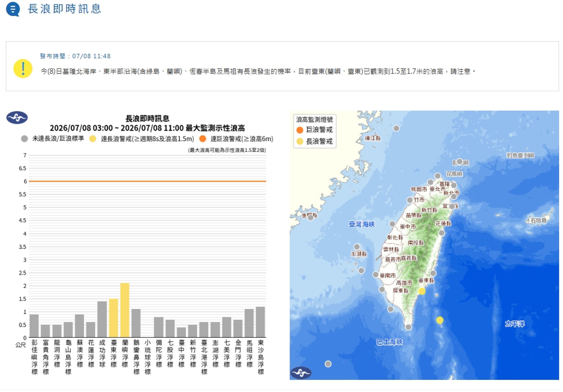563x392 pixels.
Task: Select the gray marker at Taiwan's southern tip
Action: coord(408,327)
